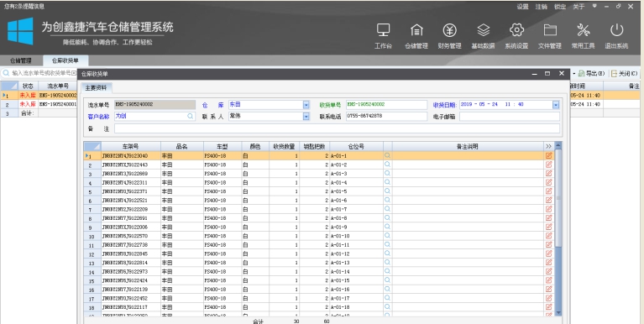The image size is (644, 324).
Task: Click the edit icon in row A-01-1
Action: (549, 155)
